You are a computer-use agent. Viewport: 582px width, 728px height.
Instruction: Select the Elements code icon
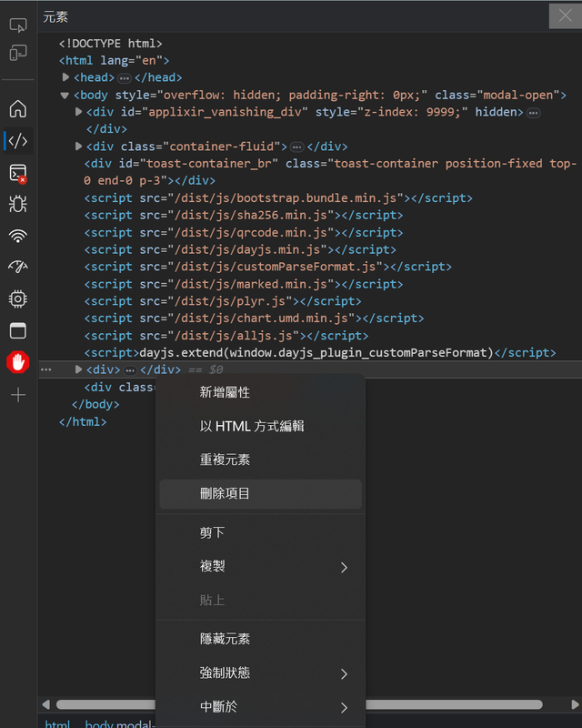[18, 141]
